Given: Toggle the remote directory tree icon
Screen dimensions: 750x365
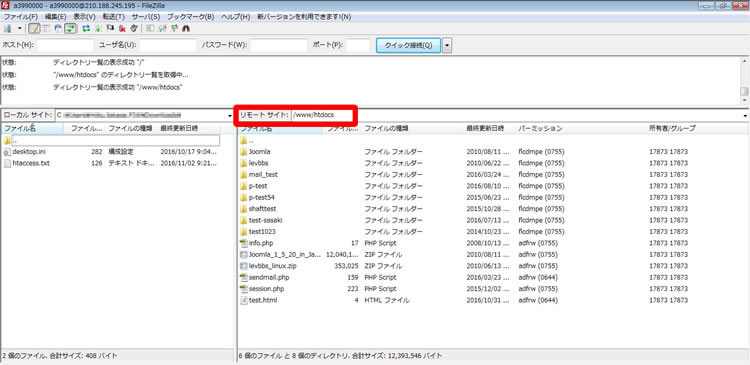Looking at the screenshot, I should coord(58,28).
